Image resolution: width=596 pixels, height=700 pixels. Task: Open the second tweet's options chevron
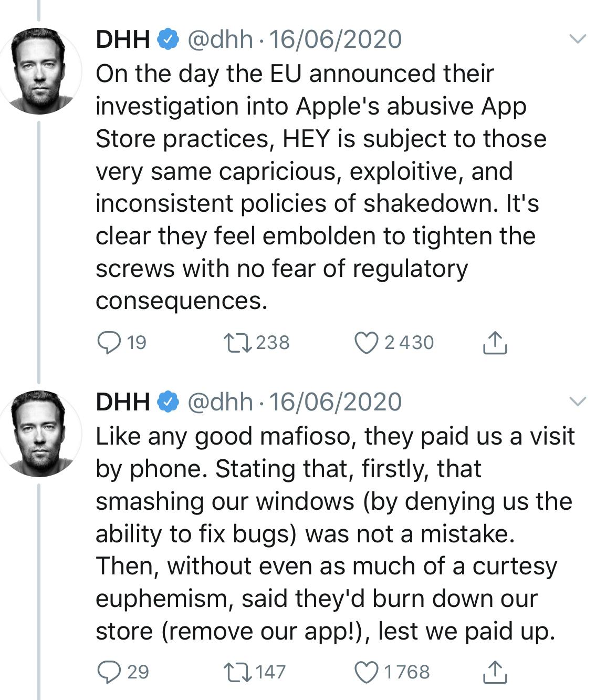[x=577, y=402]
